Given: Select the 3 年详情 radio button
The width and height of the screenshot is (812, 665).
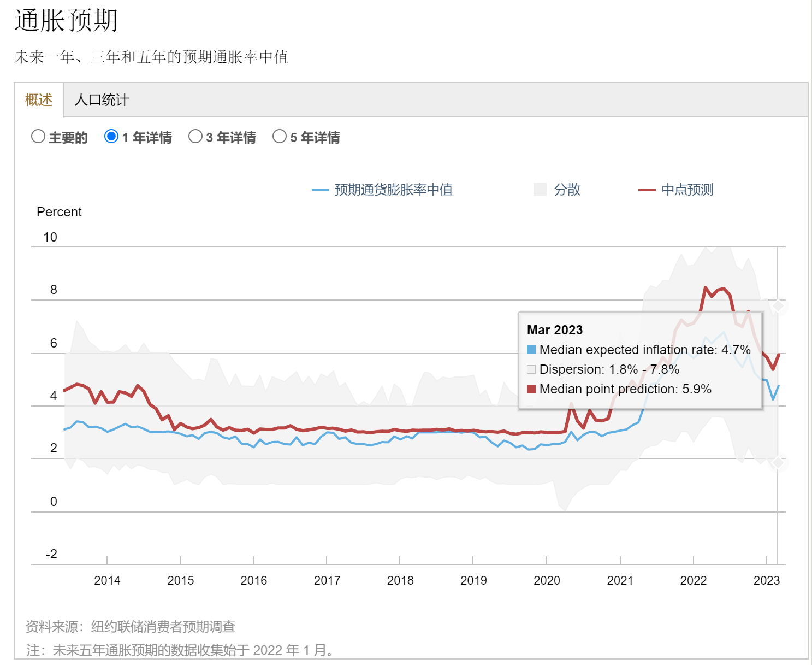Looking at the screenshot, I should [195, 137].
